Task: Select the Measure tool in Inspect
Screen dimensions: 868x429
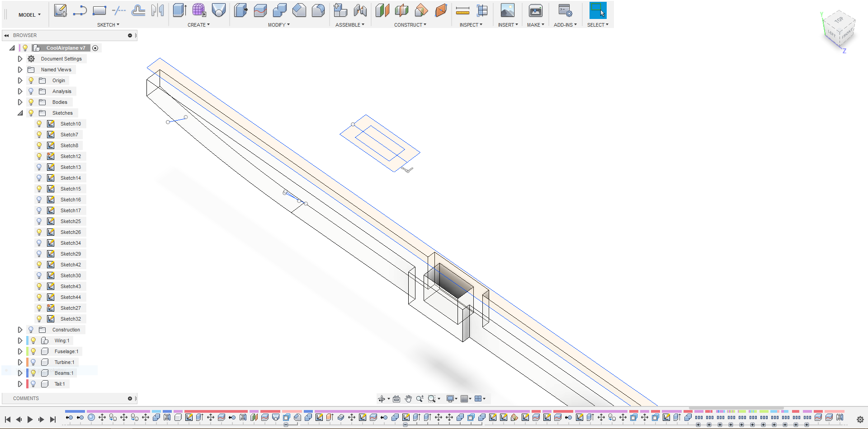Action: 462,10
